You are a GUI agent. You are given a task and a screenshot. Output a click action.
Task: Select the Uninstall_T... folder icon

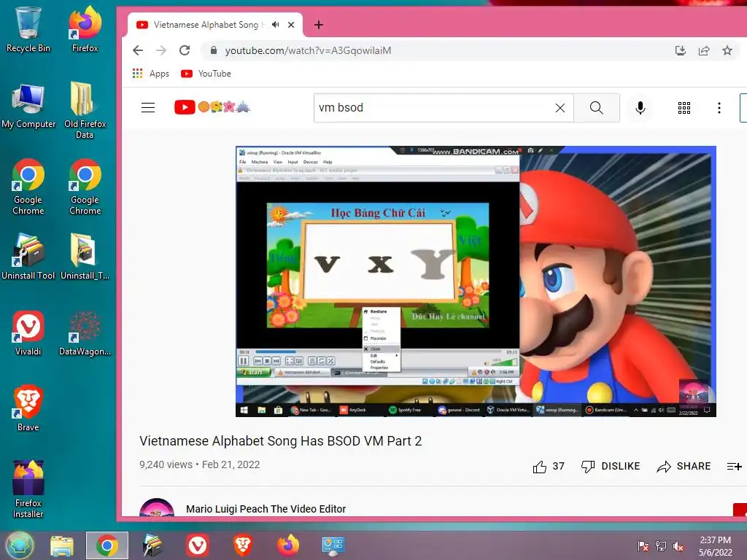(85, 257)
